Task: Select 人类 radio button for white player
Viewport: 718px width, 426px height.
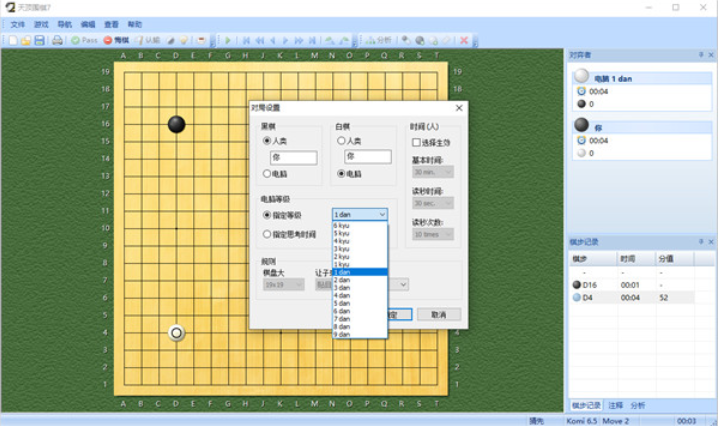Action: point(342,141)
